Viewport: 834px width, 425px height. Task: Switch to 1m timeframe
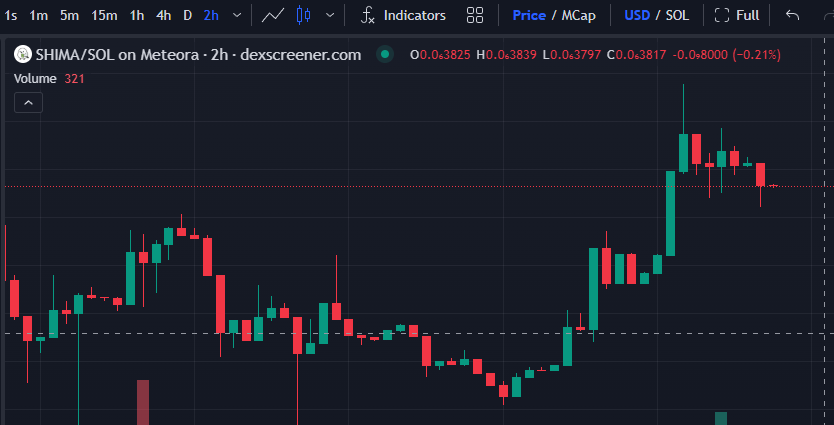[38, 15]
